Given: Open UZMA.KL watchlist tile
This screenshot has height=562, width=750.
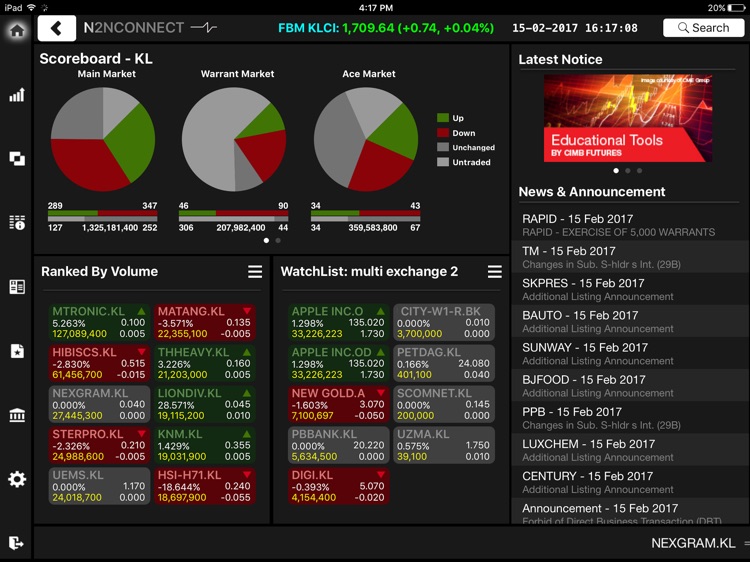Looking at the screenshot, I should click(x=444, y=445).
